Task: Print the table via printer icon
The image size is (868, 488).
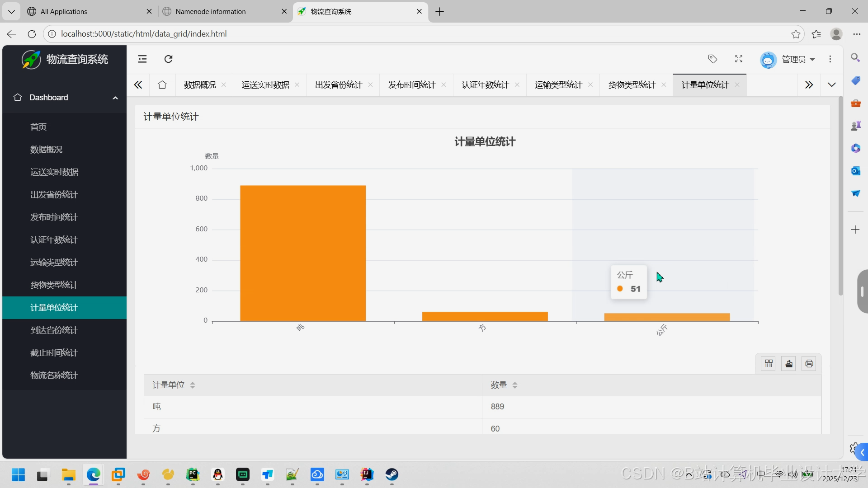Action: click(809, 364)
